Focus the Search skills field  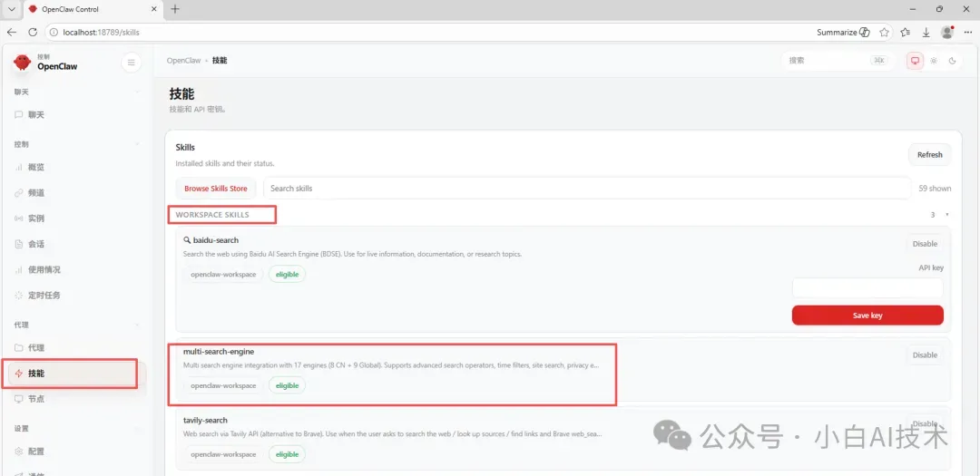click(586, 188)
